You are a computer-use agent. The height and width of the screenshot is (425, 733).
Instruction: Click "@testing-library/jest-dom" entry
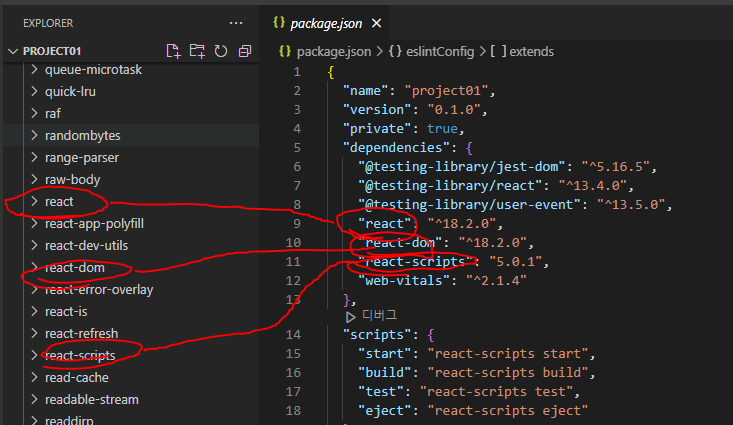[462, 167]
